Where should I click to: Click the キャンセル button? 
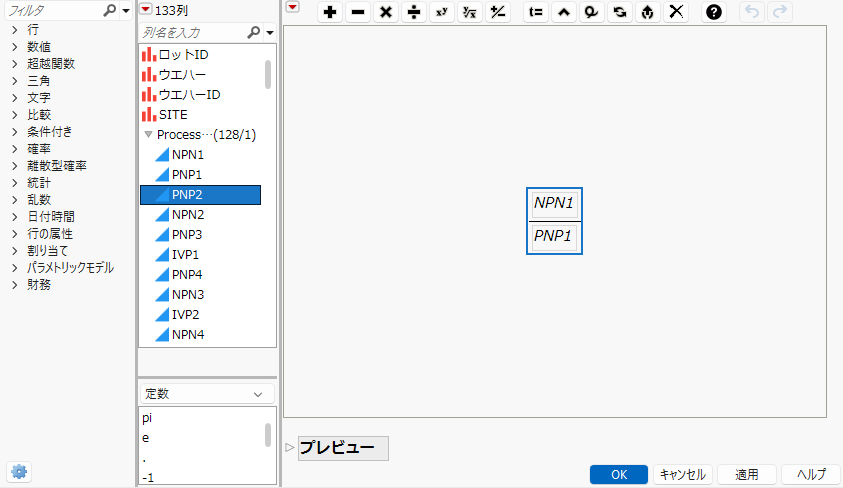pos(683,475)
